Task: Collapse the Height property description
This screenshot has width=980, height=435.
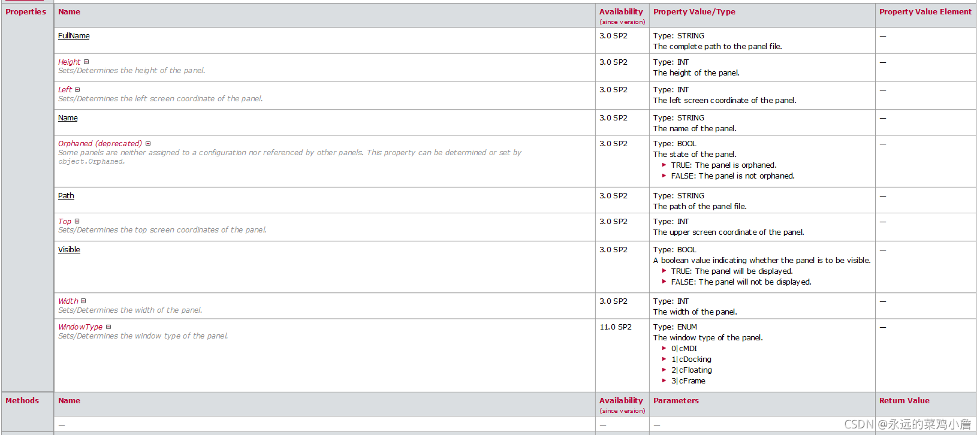Action: pos(86,62)
